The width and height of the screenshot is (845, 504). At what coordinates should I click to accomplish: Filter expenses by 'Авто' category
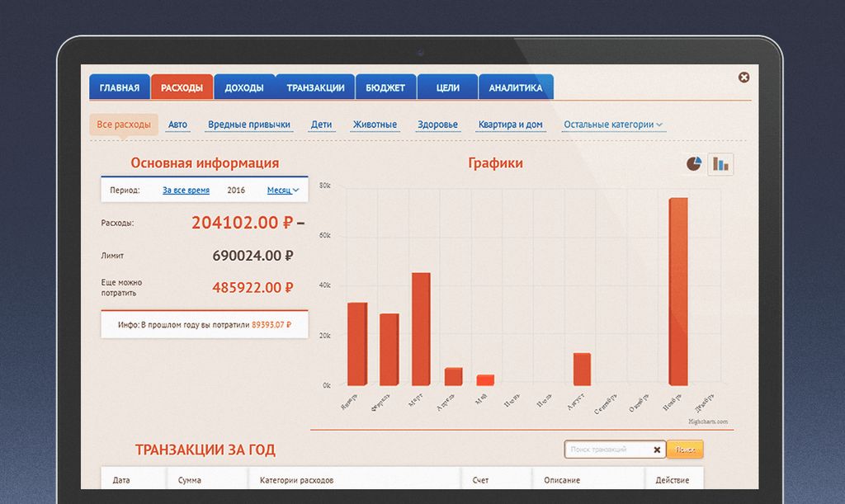(x=177, y=125)
